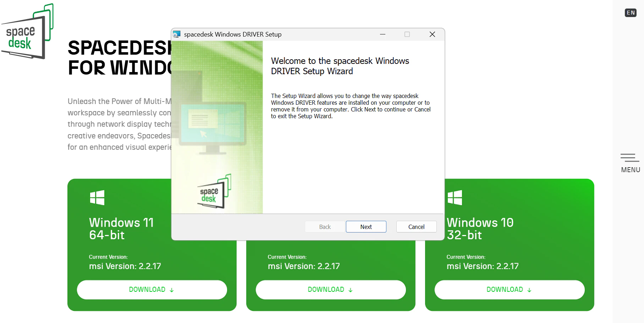Click the setup wizard description paragraph
This screenshot has height=323, width=644.
(351, 106)
